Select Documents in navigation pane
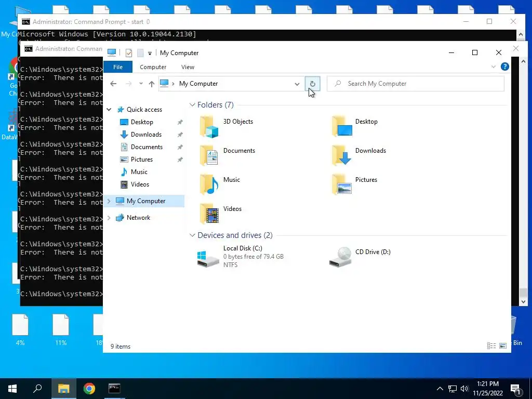The height and width of the screenshot is (399, 532). (x=147, y=147)
